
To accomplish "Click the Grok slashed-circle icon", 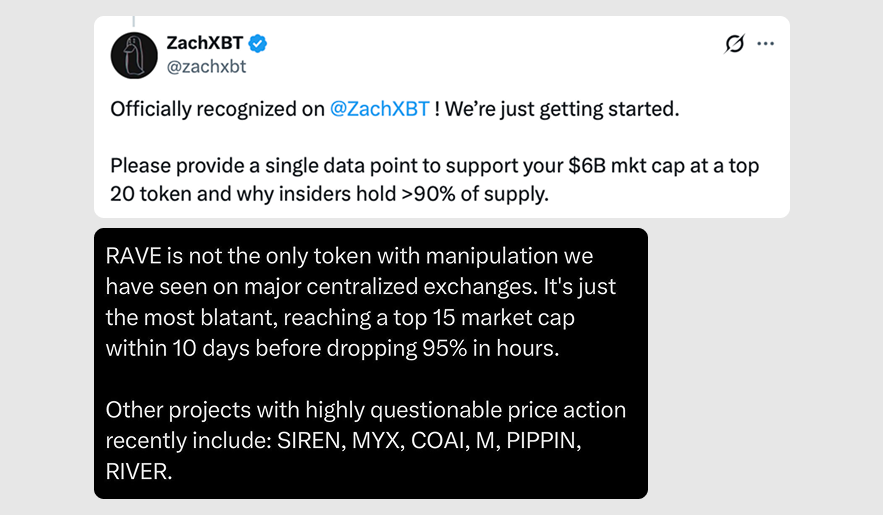I will point(734,44).
